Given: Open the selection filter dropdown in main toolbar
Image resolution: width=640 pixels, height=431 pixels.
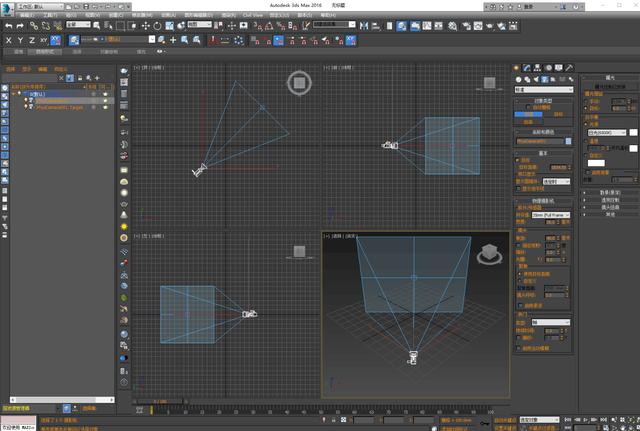Looking at the screenshot, I should click(x=78, y=24).
